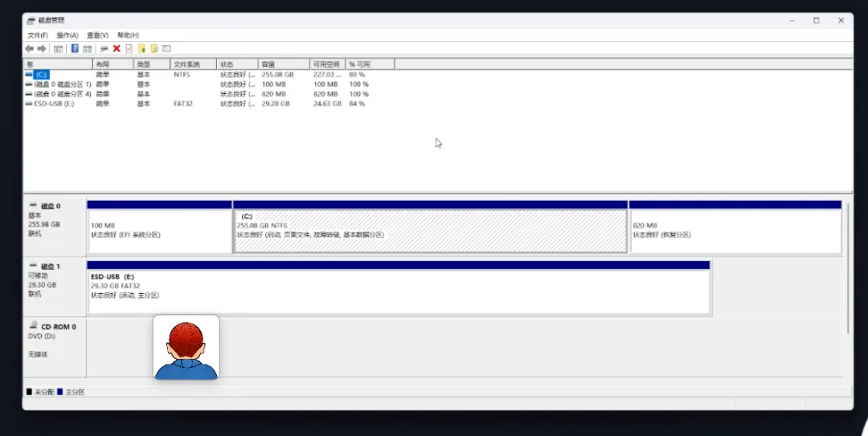Image resolution: width=868 pixels, height=436 pixels.
Task: Click the CD-ROM 0 DVD (D:) label panel
Action: pos(55,348)
